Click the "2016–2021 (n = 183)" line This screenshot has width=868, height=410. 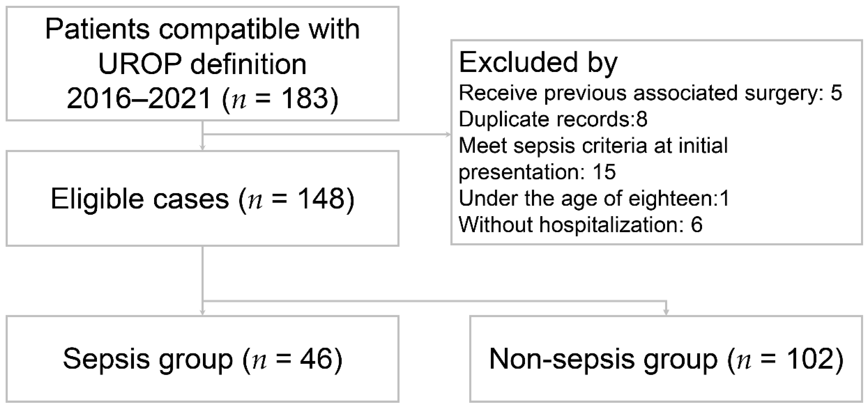click(202, 98)
